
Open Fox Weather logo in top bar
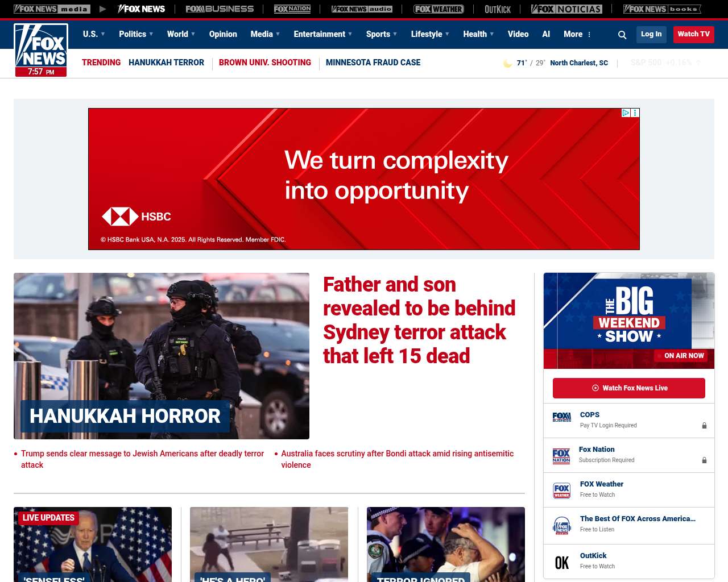click(439, 9)
